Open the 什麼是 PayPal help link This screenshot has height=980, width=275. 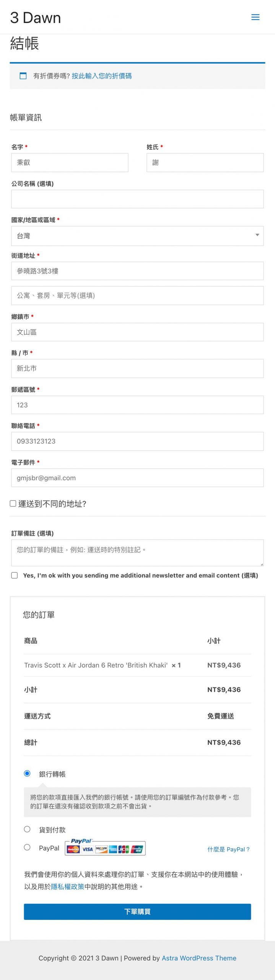click(228, 849)
